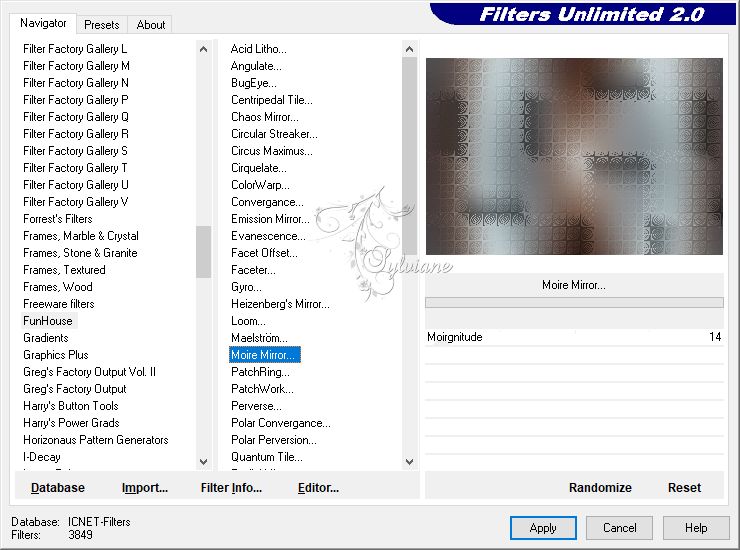Select Filter Factory Gallery V category
This screenshot has width=740, height=550.
coord(76,202)
